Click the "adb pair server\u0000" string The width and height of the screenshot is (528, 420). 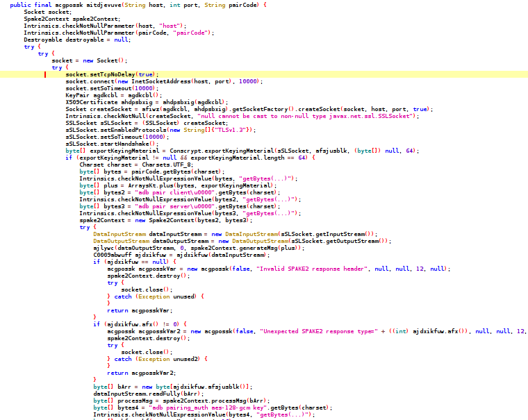[175, 207]
